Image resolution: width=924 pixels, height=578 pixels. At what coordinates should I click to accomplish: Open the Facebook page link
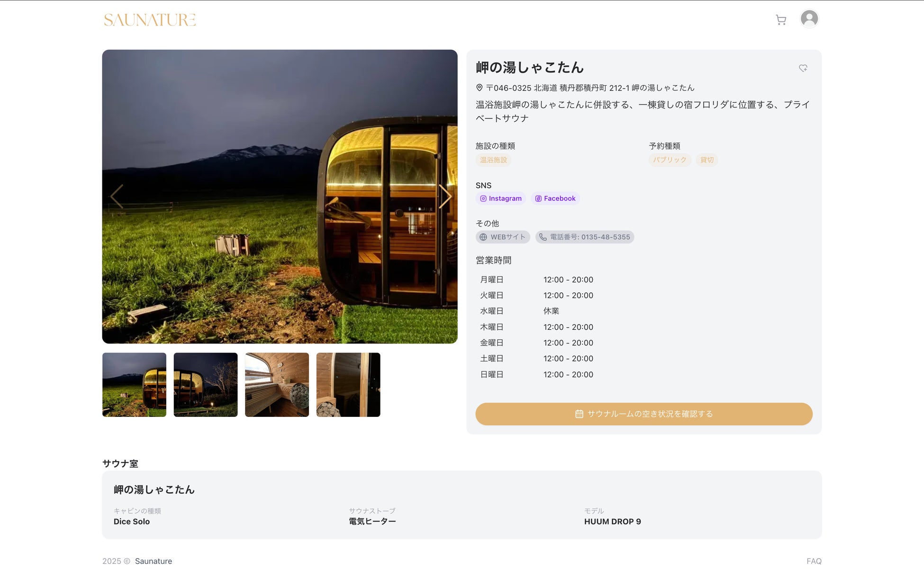[x=555, y=199]
